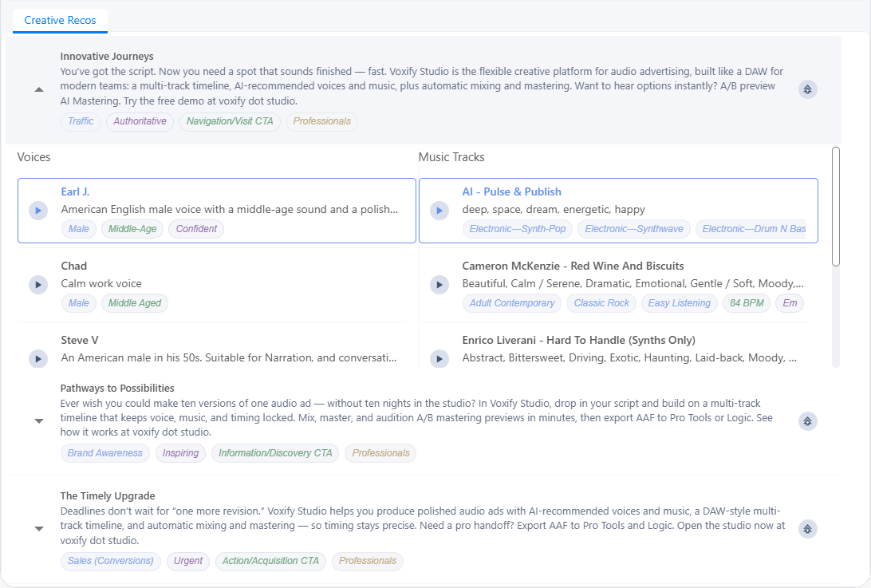
Task: Play the AI - Pulse & Publish track
Action: 439,211
